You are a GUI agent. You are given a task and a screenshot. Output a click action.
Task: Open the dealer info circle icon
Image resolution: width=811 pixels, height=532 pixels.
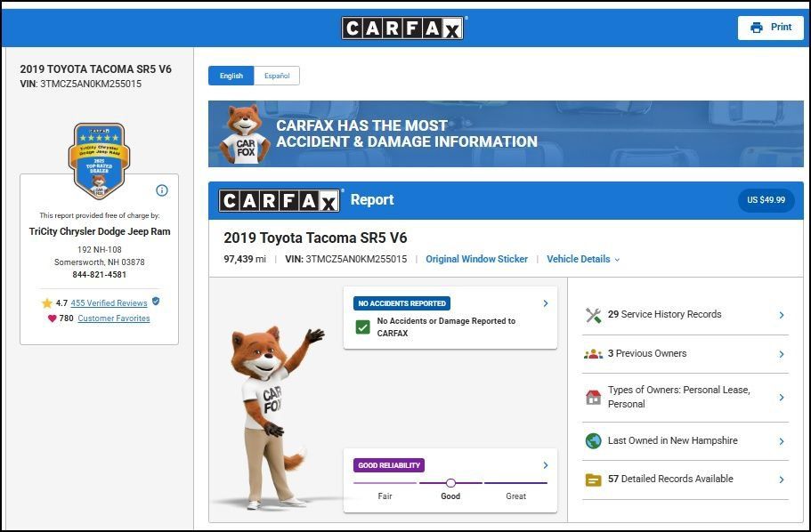coord(162,190)
